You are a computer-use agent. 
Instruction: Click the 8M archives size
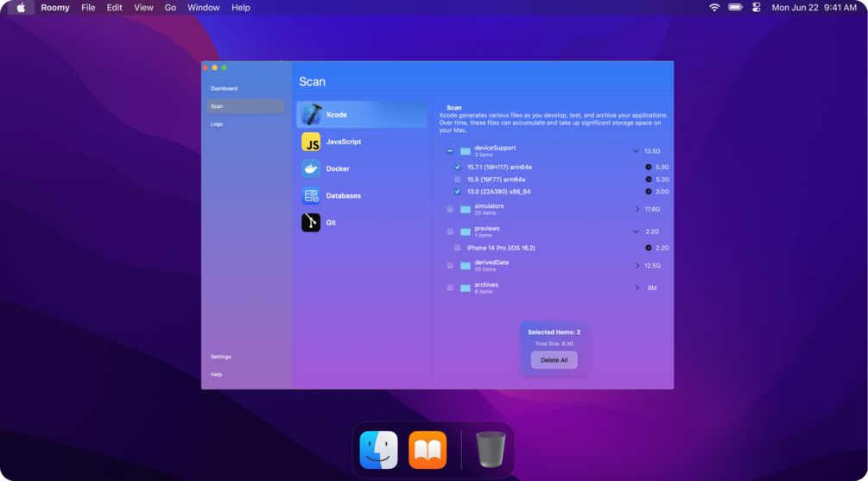tap(652, 288)
